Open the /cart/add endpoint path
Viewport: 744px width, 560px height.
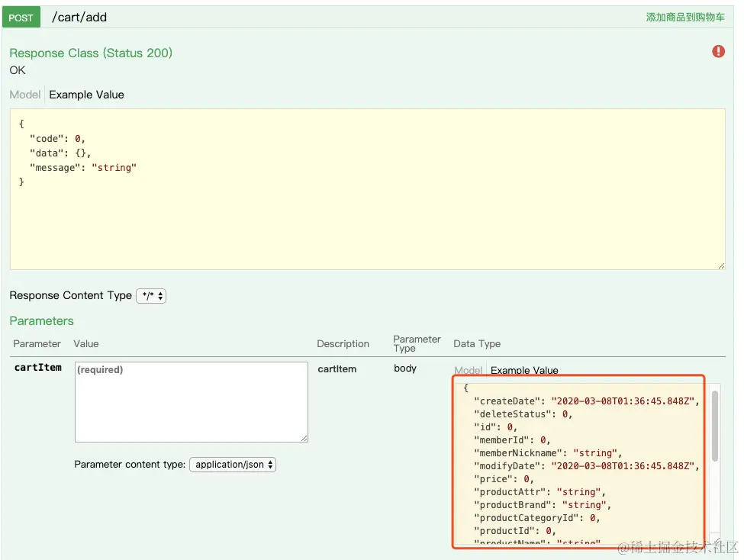79,18
